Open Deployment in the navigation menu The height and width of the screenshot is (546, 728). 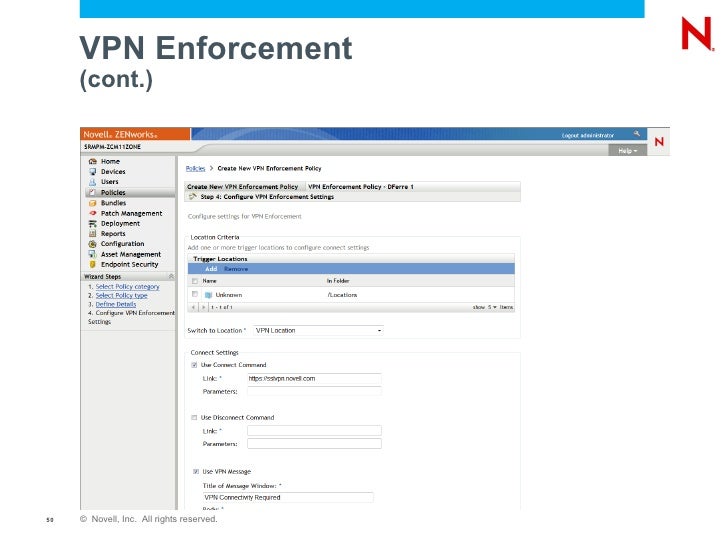pos(120,224)
